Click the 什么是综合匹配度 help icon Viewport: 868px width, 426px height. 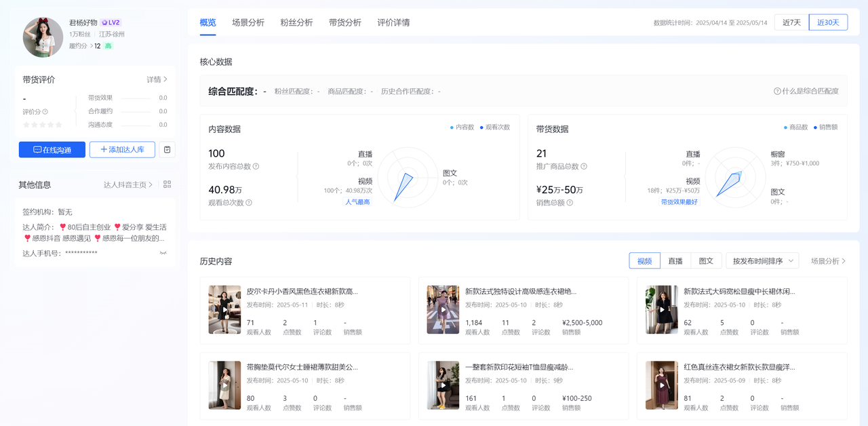pyautogui.click(x=777, y=91)
